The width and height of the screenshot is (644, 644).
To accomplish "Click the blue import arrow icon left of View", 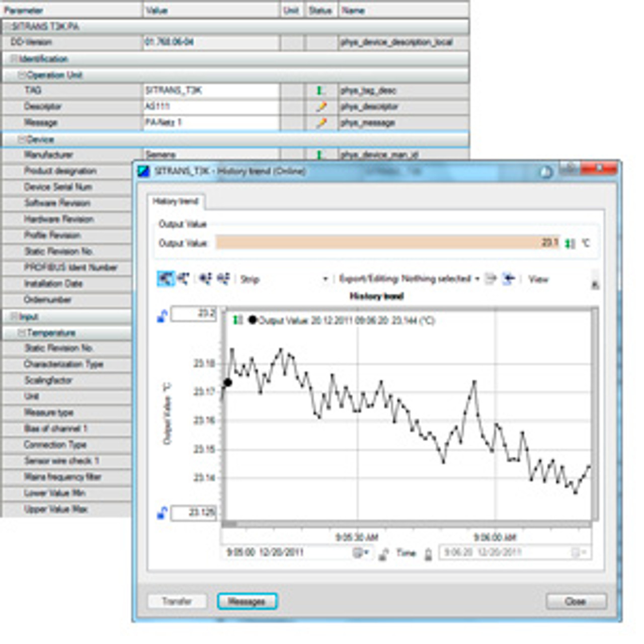I will point(508,279).
